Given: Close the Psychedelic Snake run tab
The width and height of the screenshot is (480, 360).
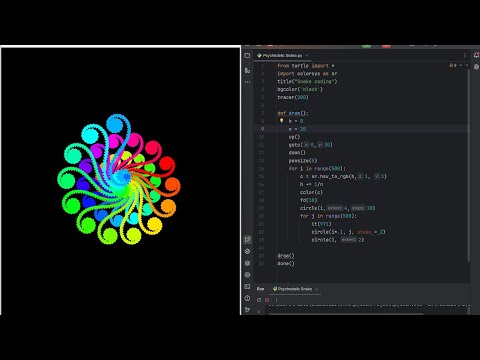Looking at the screenshot, I should (316, 289).
